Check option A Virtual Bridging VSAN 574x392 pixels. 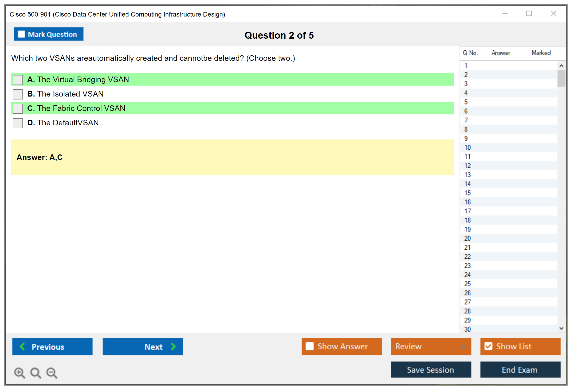(18, 80)
